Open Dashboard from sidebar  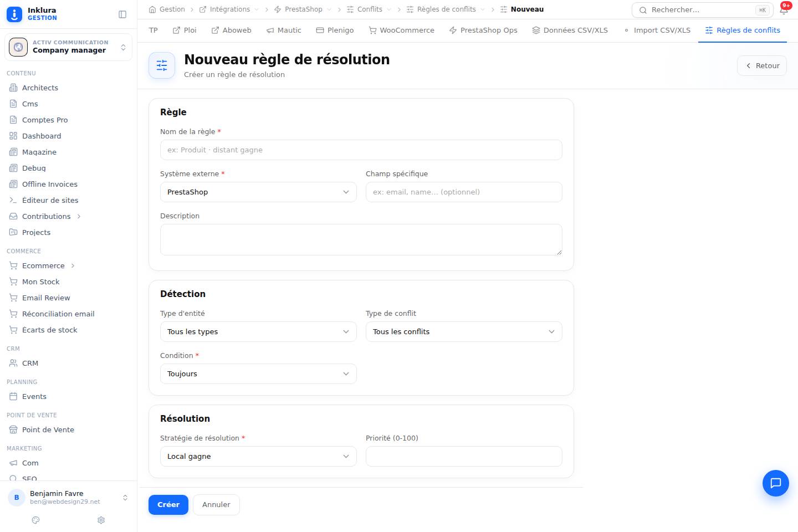coord(68,136)
